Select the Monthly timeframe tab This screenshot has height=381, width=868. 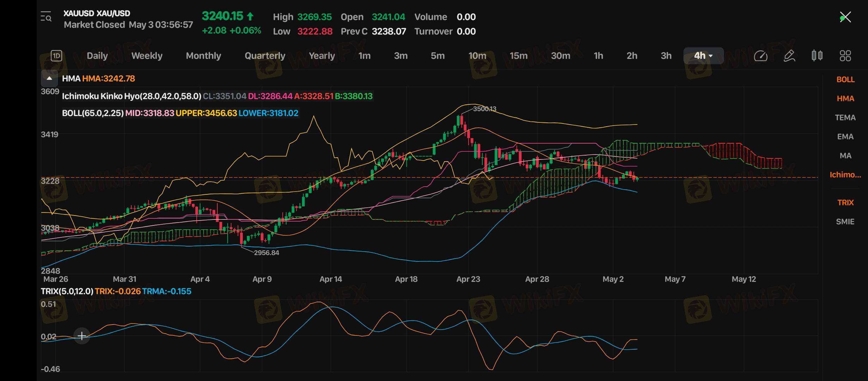point(203,56)
